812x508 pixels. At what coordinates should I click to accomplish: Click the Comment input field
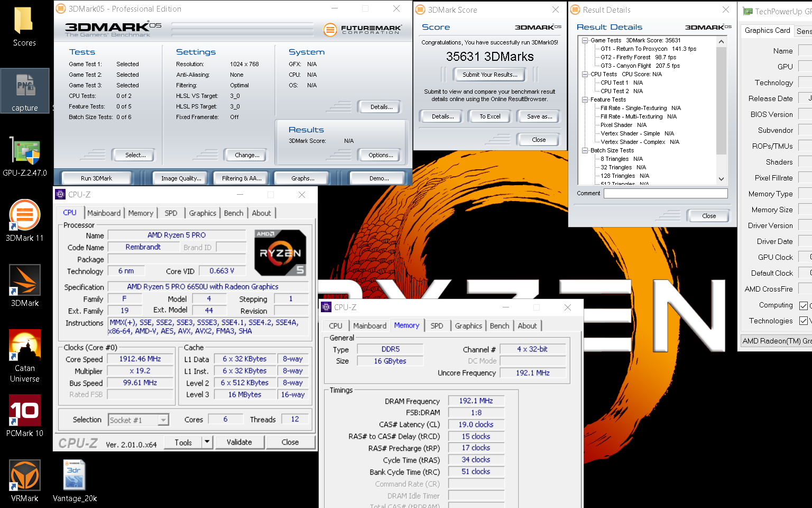[x=666, y=194]
